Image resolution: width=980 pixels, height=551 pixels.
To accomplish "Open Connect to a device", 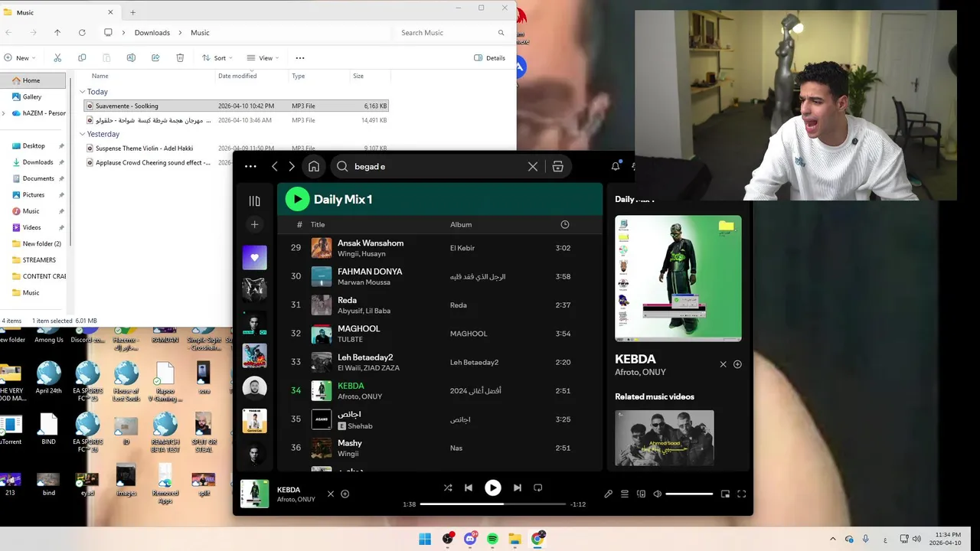I will tap(642, 494).
